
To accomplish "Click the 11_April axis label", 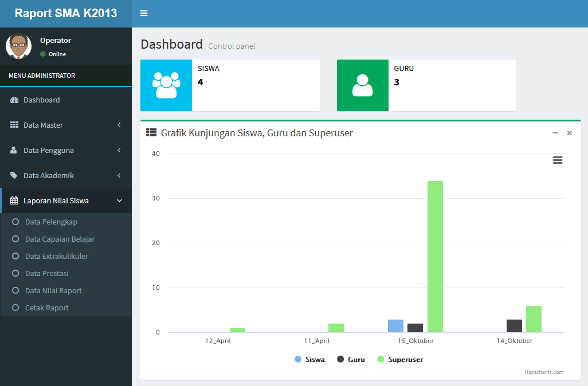I will 316,341.
